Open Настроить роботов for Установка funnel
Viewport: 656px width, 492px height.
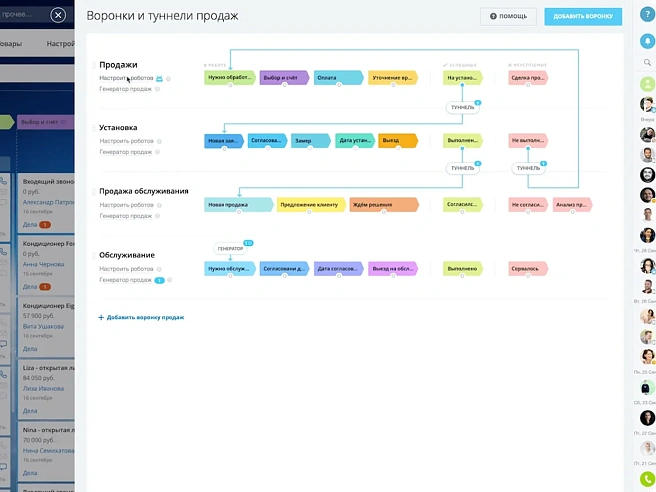pyautogui.click(x=126, y=141)
